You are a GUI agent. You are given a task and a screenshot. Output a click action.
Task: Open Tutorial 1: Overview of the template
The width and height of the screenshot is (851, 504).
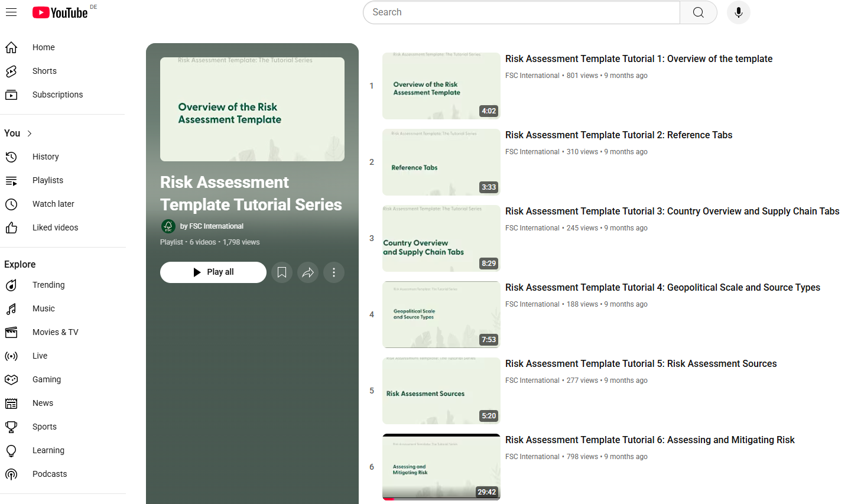[639, 59]
